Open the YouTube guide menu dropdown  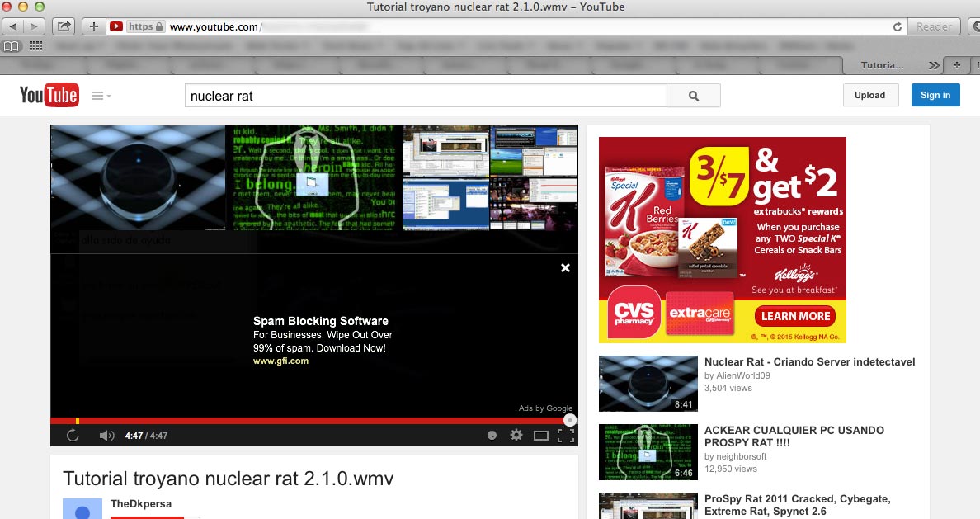point(101,96)
